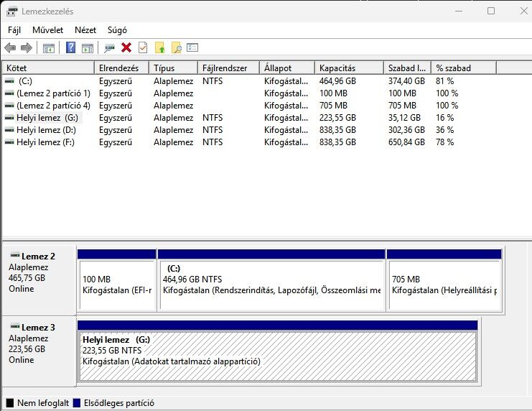532x411 pixels.
Task: Click the black Nem lefoglalt legend swatch
Action: click(10, 403)
